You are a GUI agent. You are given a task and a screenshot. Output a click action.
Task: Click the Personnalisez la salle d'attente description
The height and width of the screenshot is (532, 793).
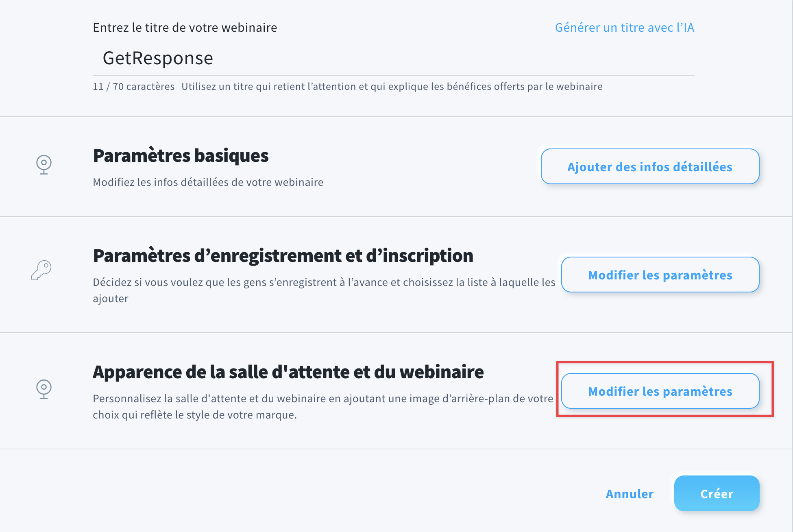click(323, 406)
